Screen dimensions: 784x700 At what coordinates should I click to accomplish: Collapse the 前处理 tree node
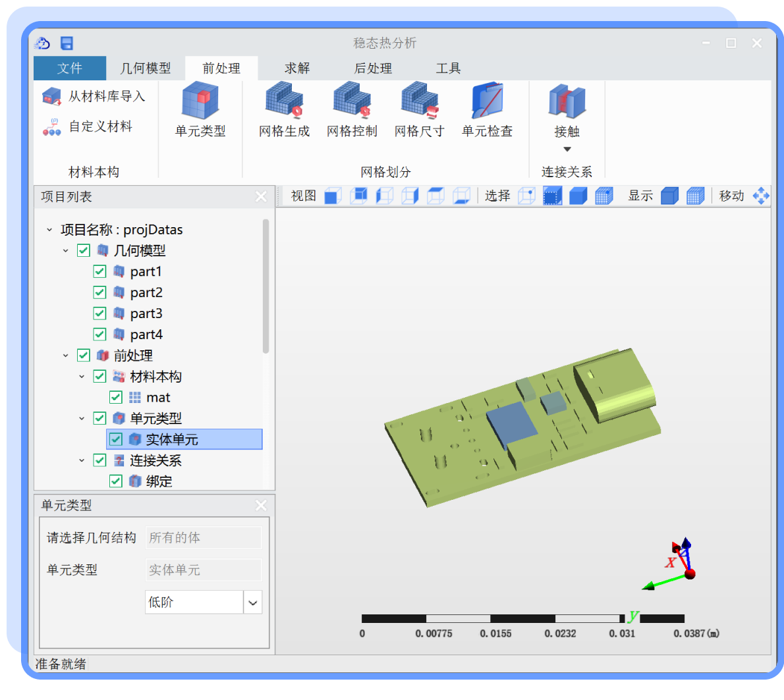(65, 355)
